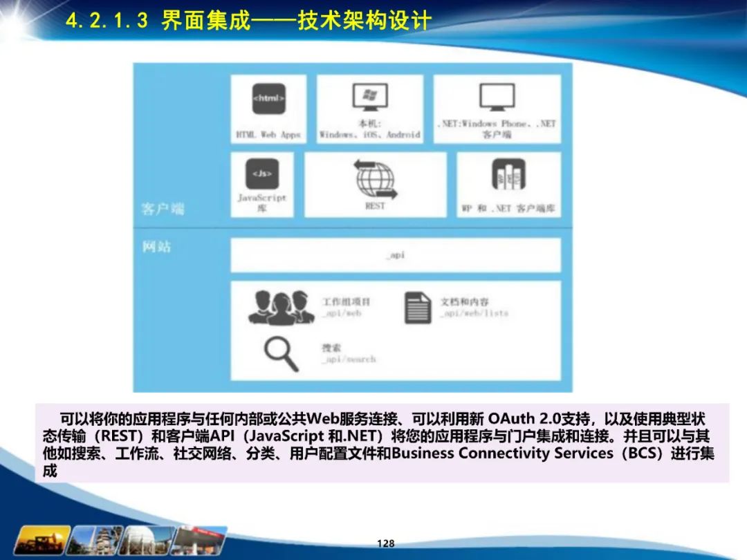Click the '.NET:Windows Phone、.NET' label
The image size is (747, 560).
tap(497, 123)
